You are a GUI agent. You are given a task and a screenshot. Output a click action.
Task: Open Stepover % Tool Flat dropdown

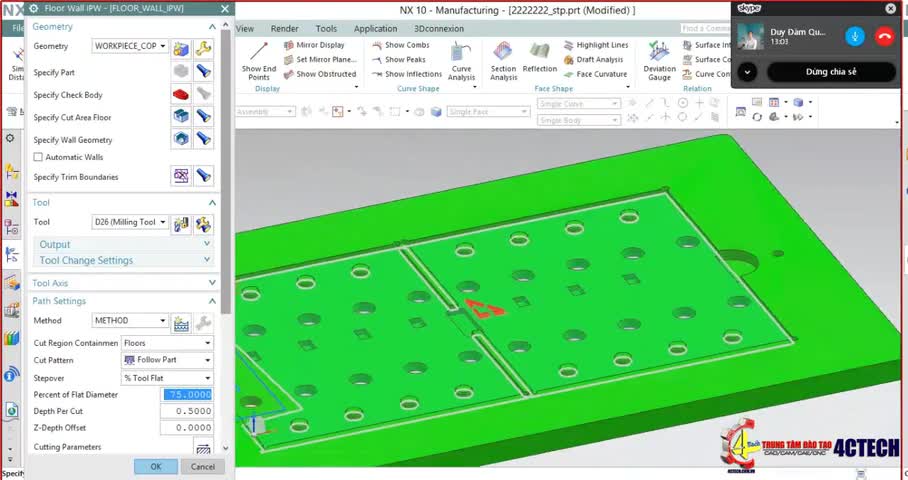coord(167,378)
